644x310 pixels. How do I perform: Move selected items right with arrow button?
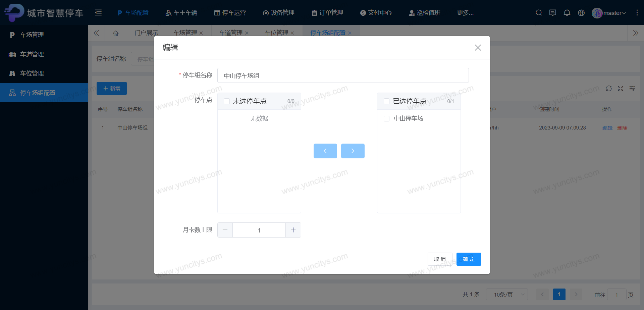point(353,151)
